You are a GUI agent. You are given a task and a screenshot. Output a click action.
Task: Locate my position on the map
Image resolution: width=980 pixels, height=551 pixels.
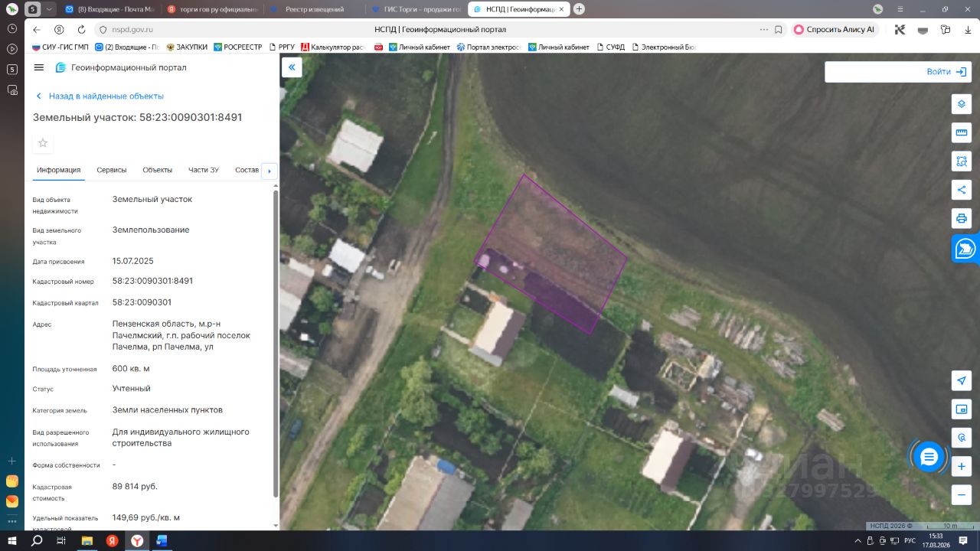pos(962,381)
